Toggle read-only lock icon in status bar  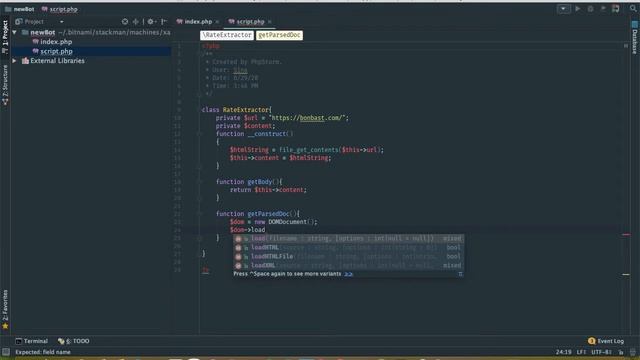tap(621, 352)
